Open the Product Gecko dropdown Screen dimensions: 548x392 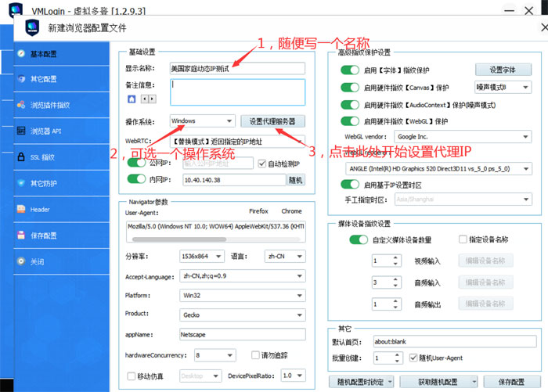pos(243,315)
